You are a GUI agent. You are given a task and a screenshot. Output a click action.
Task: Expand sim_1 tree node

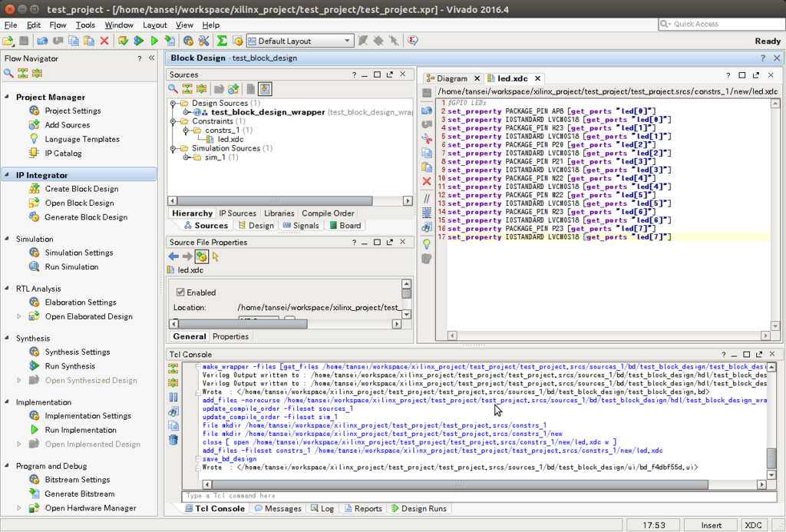[186, 157]
